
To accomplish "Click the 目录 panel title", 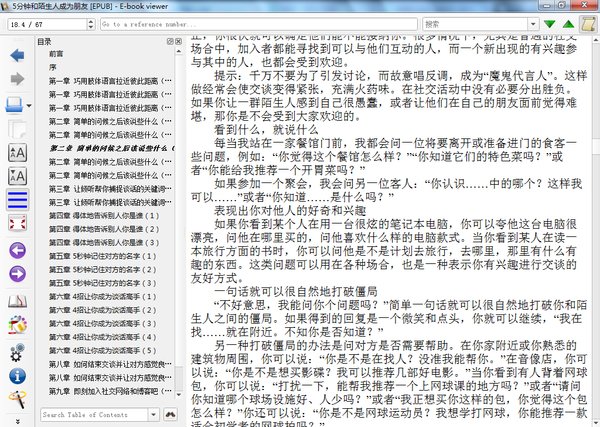I will click(x=44, y=41).
